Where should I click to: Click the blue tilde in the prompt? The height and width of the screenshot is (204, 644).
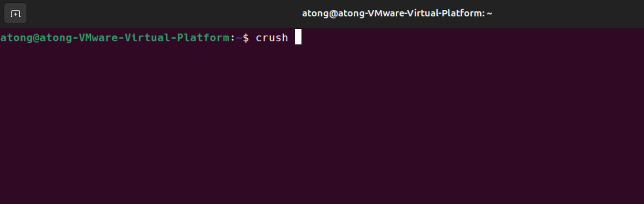(239, 38)
